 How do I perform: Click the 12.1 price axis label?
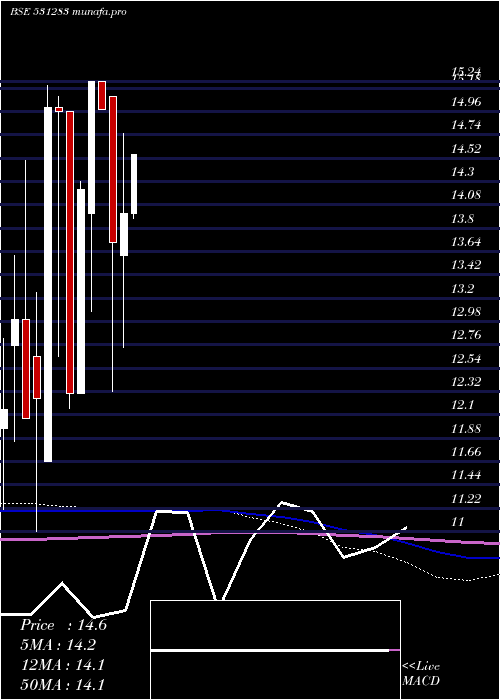463,405
